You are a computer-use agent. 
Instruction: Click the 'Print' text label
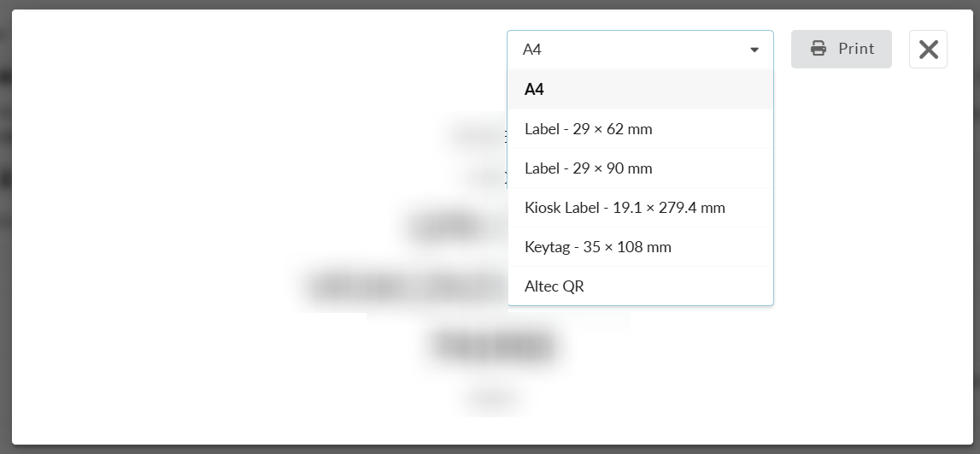coord(856,49)
